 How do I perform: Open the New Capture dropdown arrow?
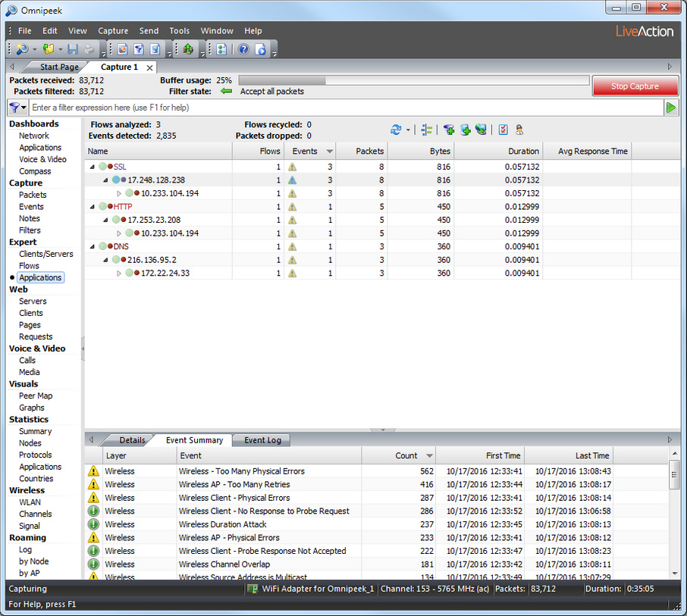(x=34, y=49)
